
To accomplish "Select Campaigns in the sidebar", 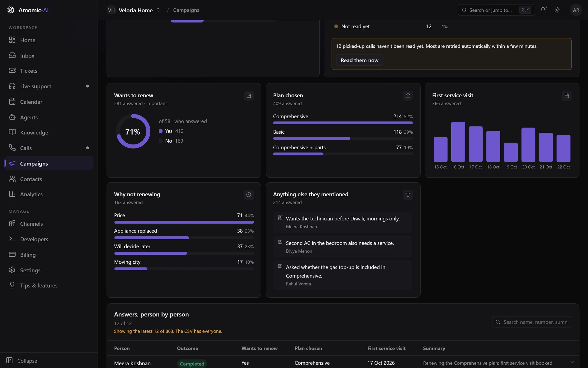I will tap(49, 164).
